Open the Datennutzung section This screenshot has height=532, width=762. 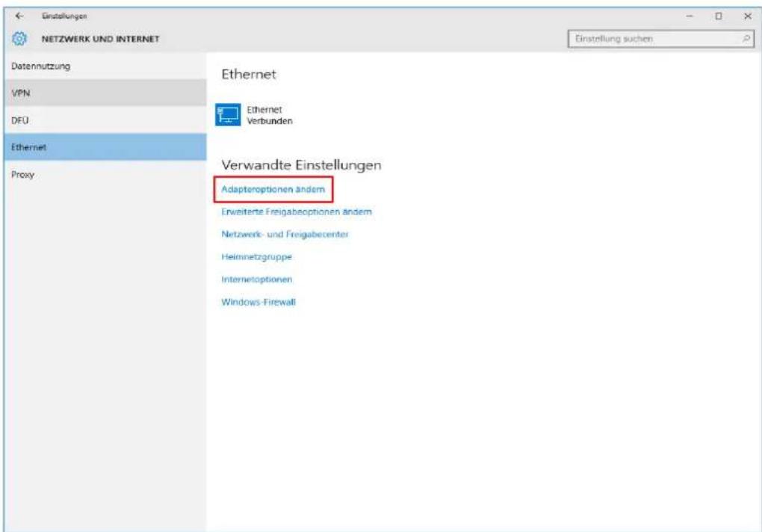[x=105, y=66]
